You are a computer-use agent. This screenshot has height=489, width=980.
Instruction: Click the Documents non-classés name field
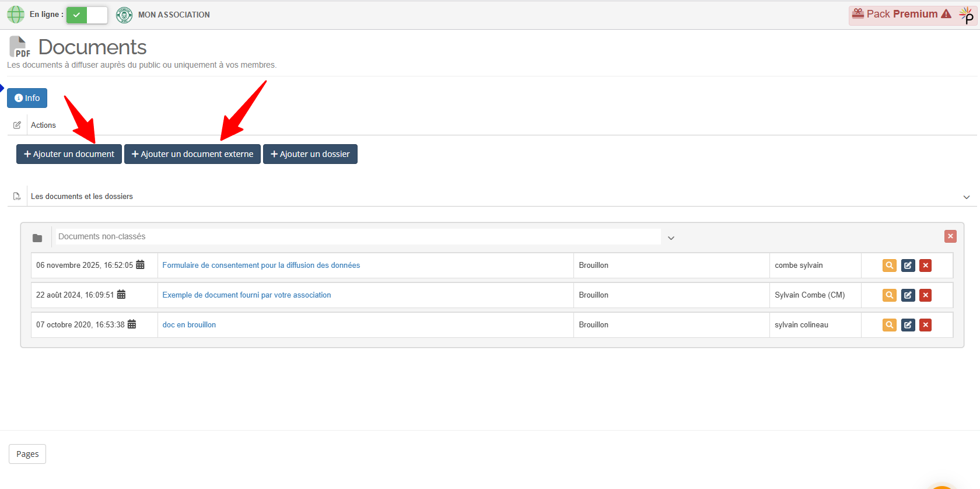pyautogui.click(x=358, y=236)
